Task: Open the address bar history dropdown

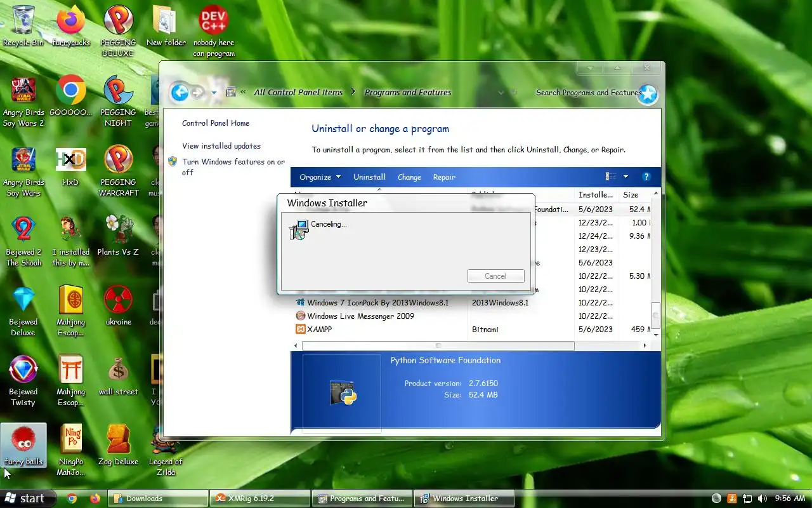Action: tap(501, 93)
